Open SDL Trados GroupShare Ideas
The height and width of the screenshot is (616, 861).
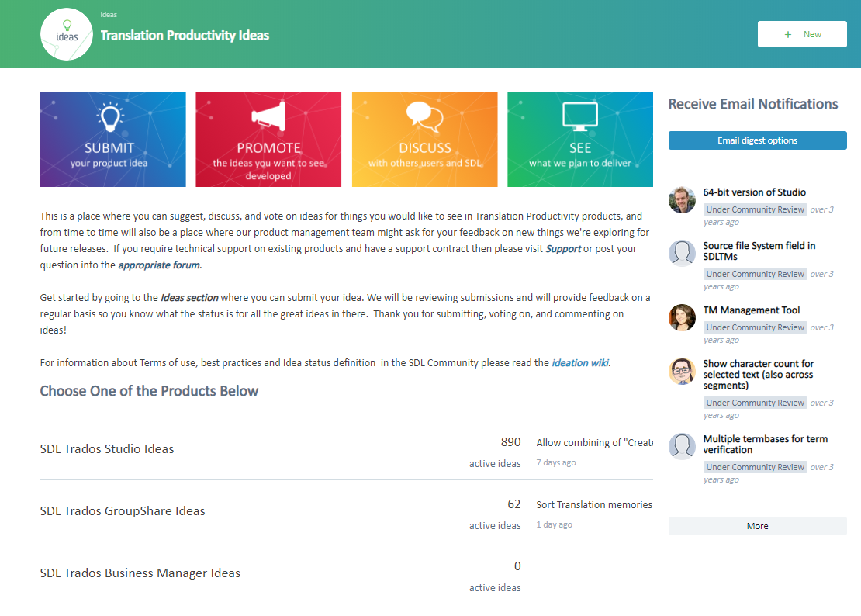123,511
